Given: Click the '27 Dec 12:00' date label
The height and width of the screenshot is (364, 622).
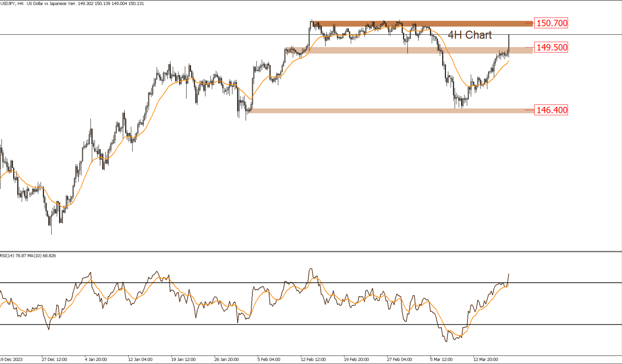Looking at the screenshot, I should pos(54,359).
